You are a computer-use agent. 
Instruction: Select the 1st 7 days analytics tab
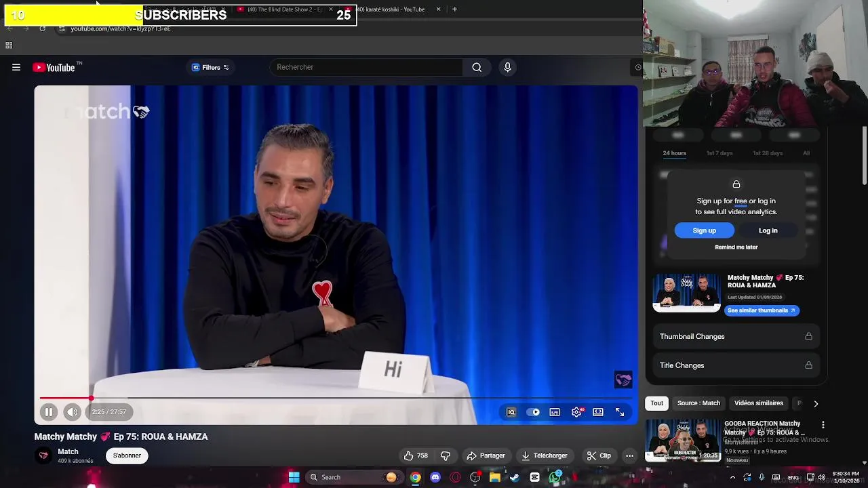tap(719, 153)
